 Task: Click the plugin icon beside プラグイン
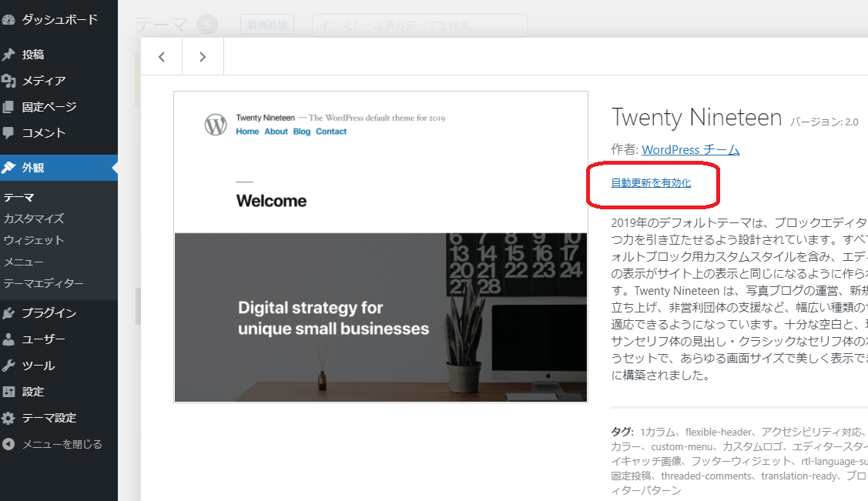[x=8, y=313]
